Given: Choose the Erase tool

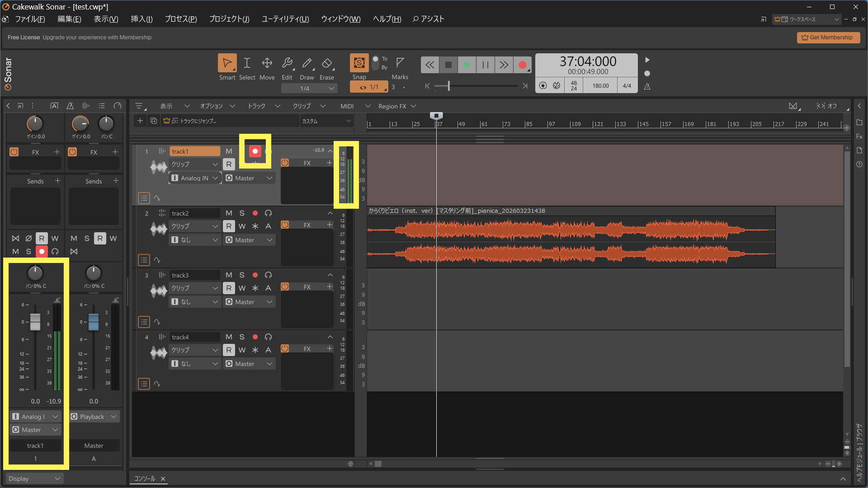Looking at the screenshot, I should pos(327,63).
